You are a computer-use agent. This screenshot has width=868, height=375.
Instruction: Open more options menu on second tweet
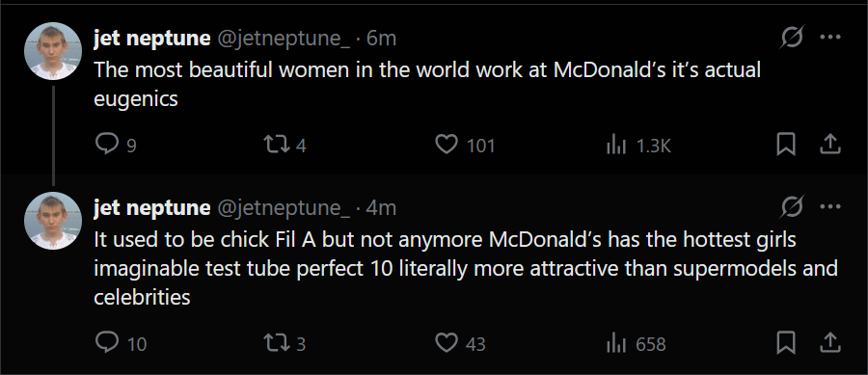coord(829,207)
